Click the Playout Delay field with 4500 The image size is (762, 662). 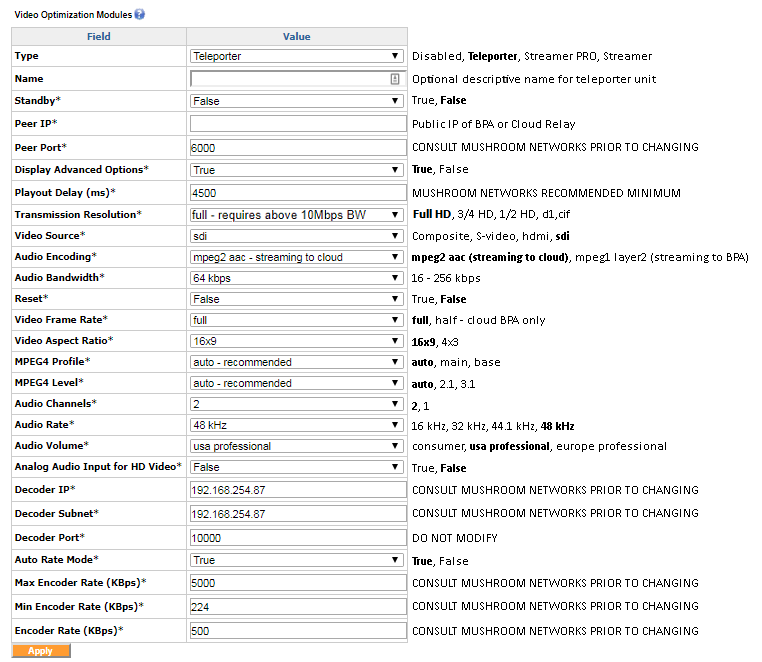(298, 192)
